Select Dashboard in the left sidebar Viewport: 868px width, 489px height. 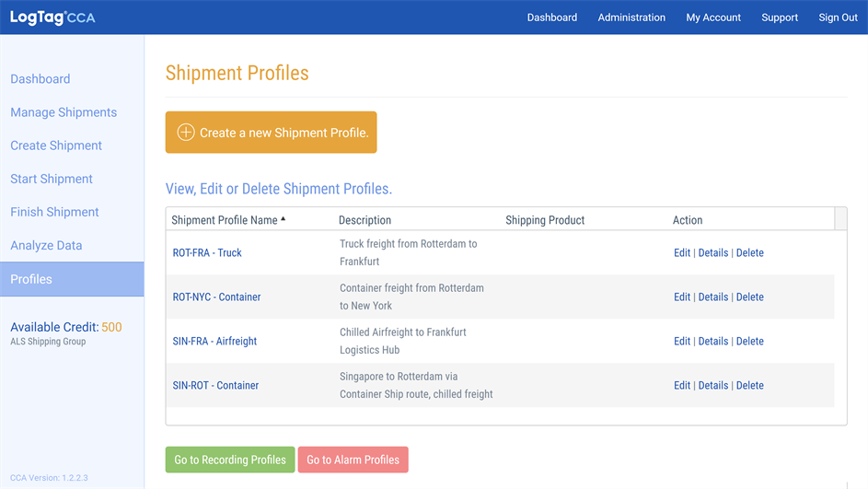coord(41,78)
